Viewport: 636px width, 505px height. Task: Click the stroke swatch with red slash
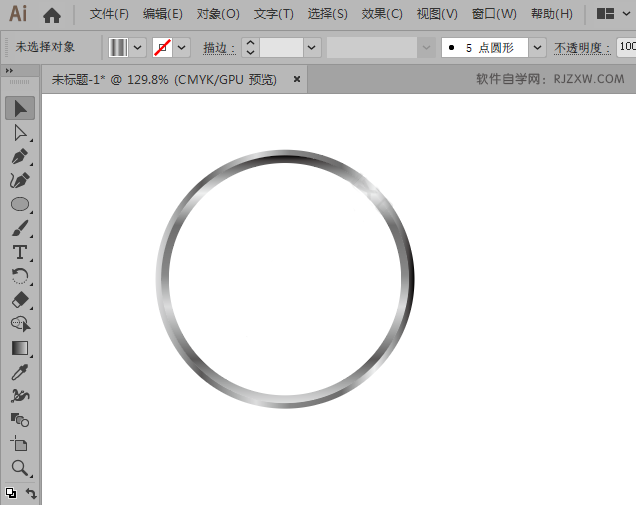point(162,47)
